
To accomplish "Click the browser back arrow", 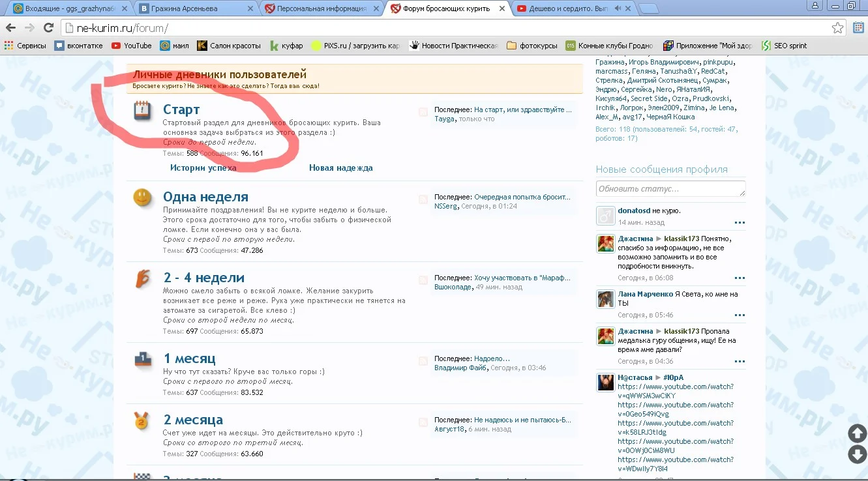I will [10, 27].
